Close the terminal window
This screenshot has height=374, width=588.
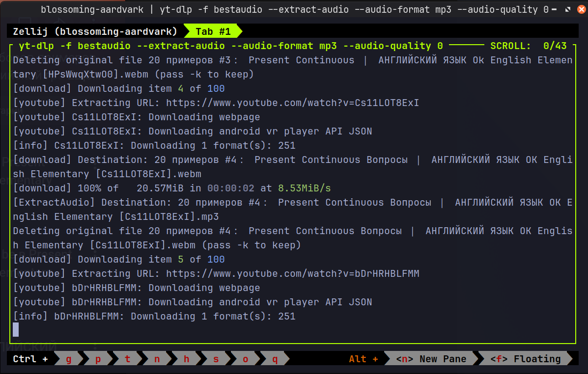click(x=581, y=9)
